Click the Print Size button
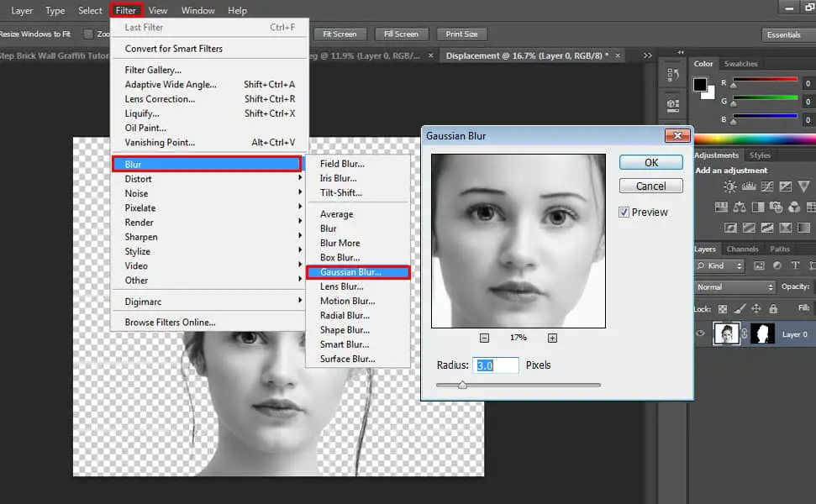 [461, 34]
